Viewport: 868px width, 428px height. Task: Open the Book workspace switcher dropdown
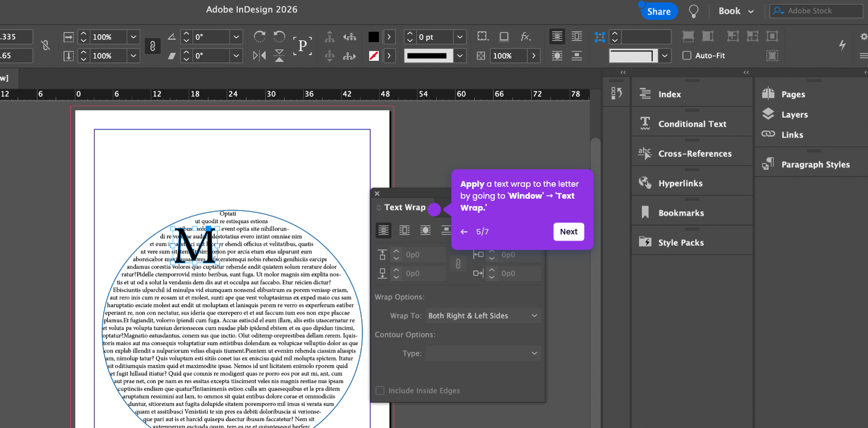[736, 11]
